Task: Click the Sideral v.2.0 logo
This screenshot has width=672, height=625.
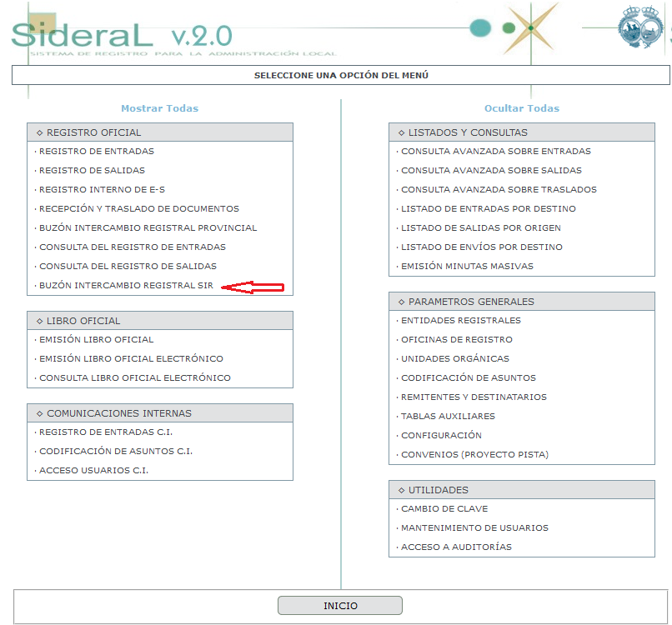Action: point(122,35)
